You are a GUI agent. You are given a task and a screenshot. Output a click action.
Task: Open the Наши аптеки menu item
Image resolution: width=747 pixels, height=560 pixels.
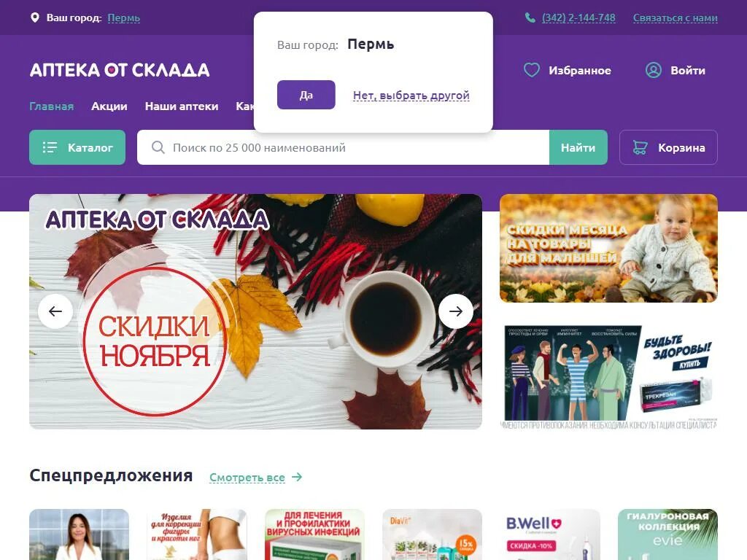[182, 106]
